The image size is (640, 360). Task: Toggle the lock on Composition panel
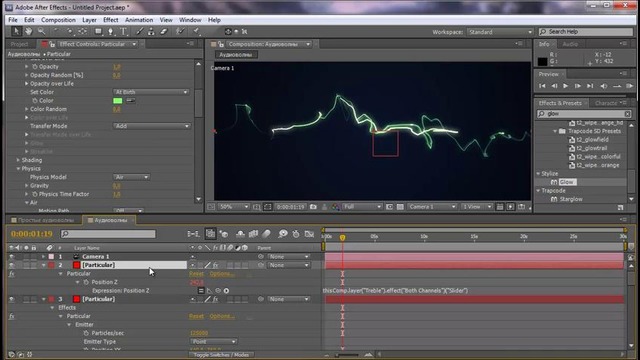(221, 44)
